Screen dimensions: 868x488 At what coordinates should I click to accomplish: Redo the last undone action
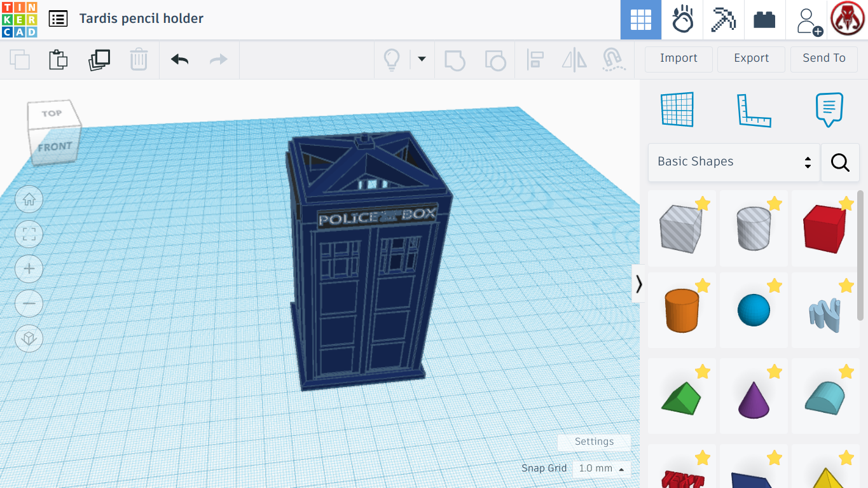tap(219, 60)
